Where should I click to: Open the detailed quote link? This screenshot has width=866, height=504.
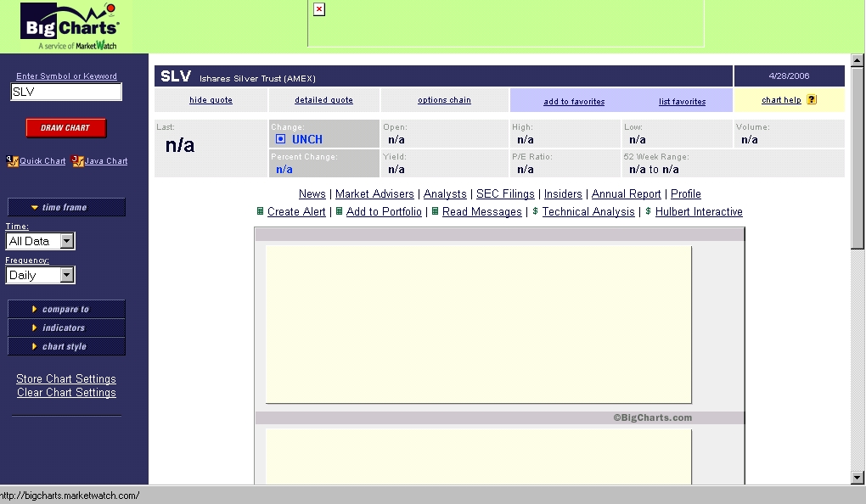[323, 100]
